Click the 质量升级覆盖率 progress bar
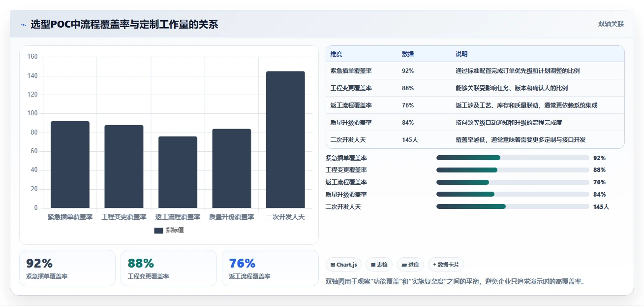 click(x=513, y=195)
